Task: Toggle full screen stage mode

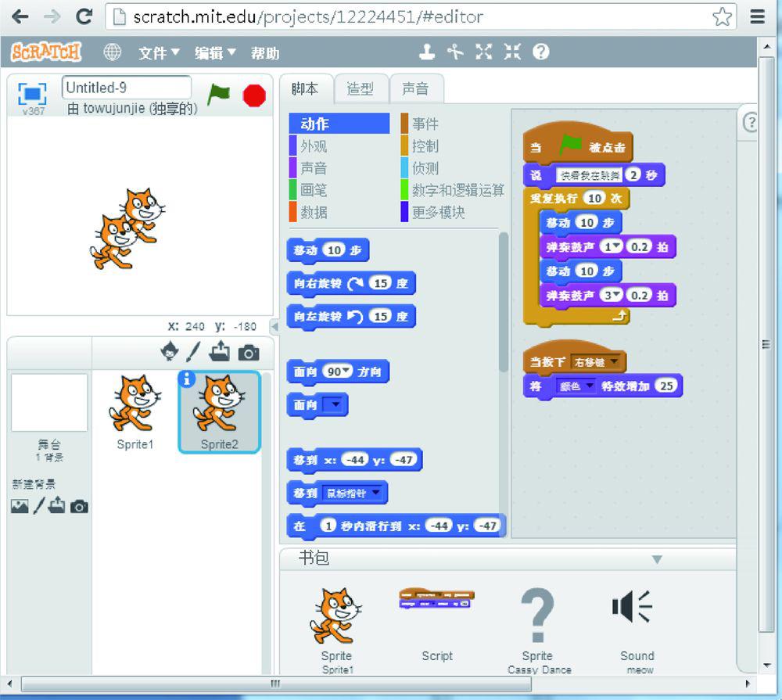Action: pos(32,94)
